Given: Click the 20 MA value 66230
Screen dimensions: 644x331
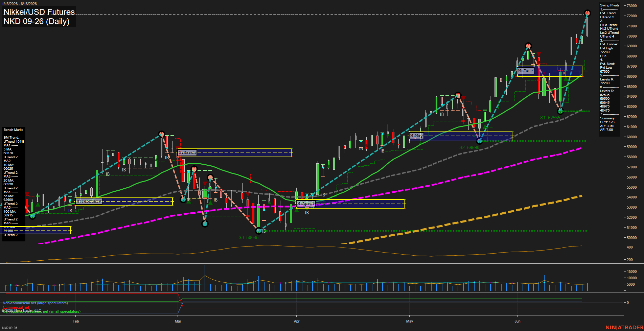Looking at the screenshot, I should click(8, 184).
